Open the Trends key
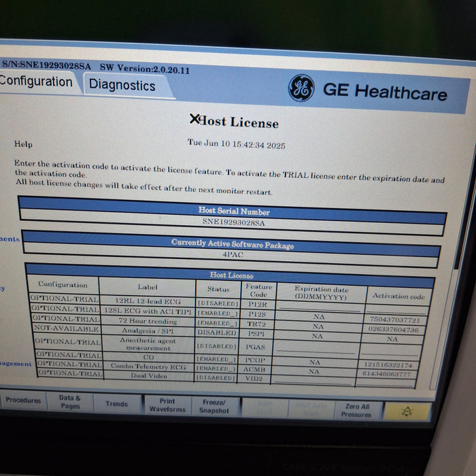This screenshot has height=476, width=476. tap(117, 404)
